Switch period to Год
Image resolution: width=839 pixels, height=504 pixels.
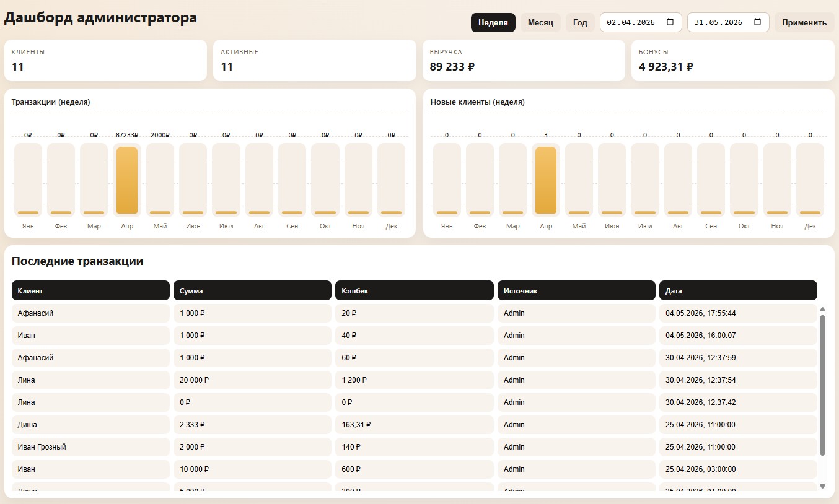(x=580, y=22)
